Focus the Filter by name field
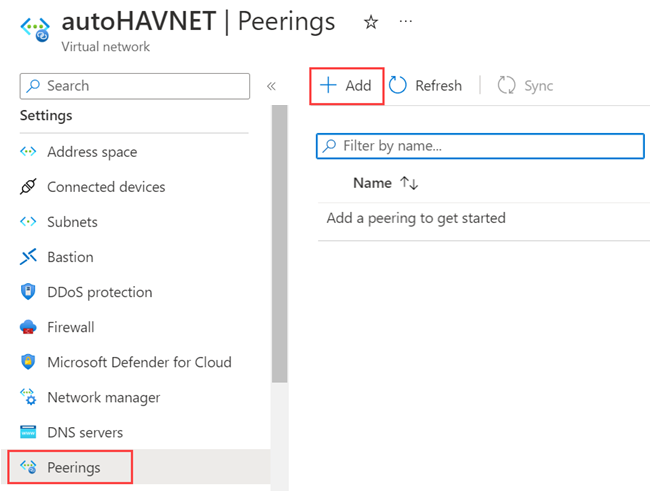Screen dimensions: 650x491 (x=480, y=146)
